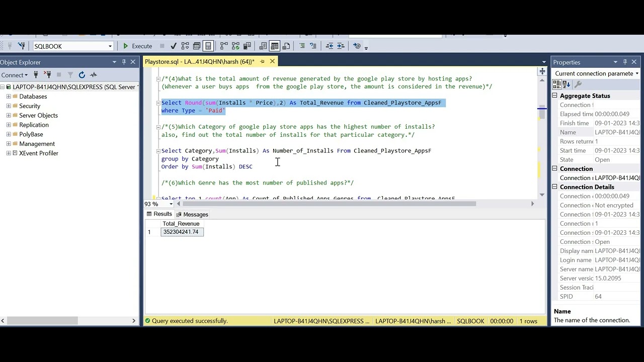Open the active files list dropdown

544,62
